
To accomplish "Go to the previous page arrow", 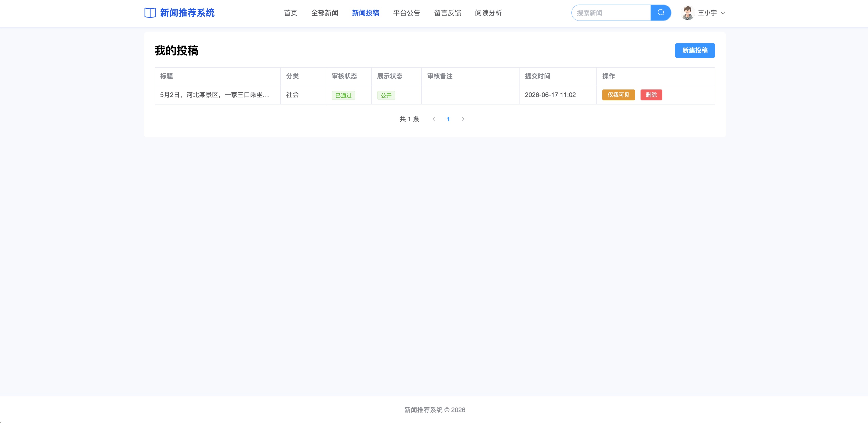I will (434, 119).
